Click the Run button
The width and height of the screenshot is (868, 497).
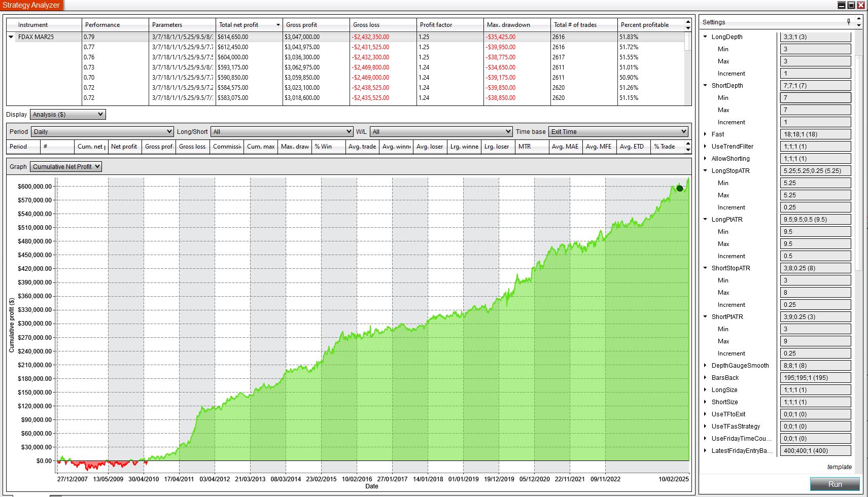835,484
